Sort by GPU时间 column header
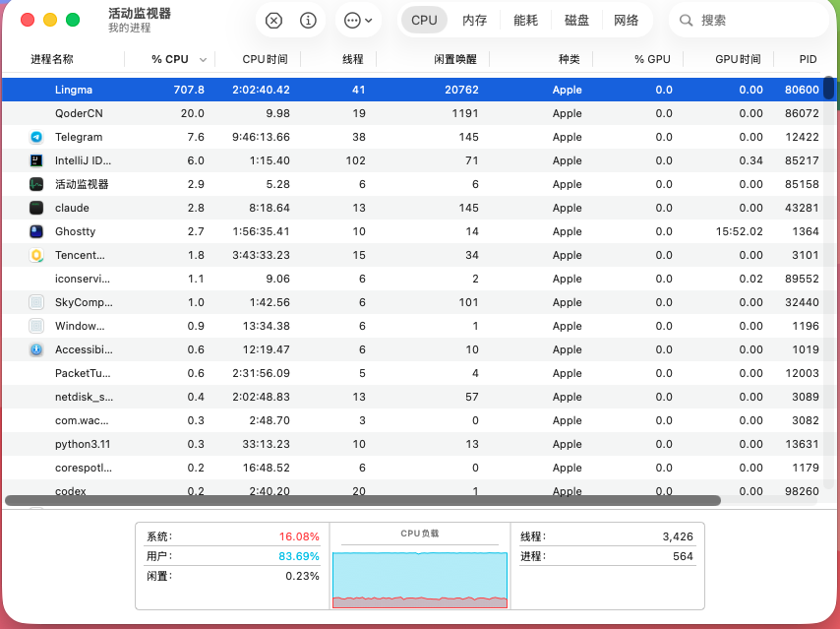 point(739,59)
